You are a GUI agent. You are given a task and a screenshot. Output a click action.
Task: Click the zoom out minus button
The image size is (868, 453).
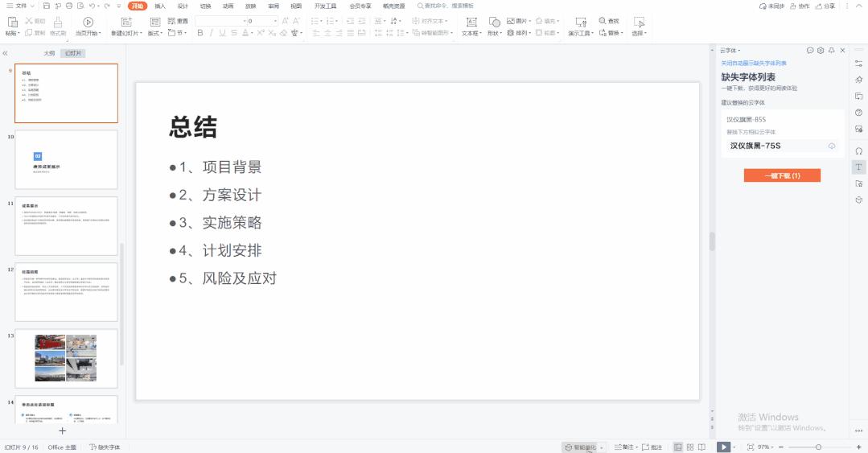781,447
